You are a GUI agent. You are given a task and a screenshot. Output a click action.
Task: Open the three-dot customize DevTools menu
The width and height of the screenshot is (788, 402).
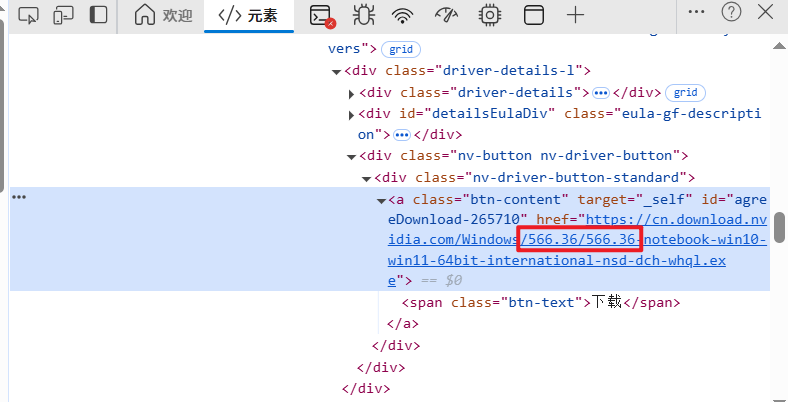point(697,11)
